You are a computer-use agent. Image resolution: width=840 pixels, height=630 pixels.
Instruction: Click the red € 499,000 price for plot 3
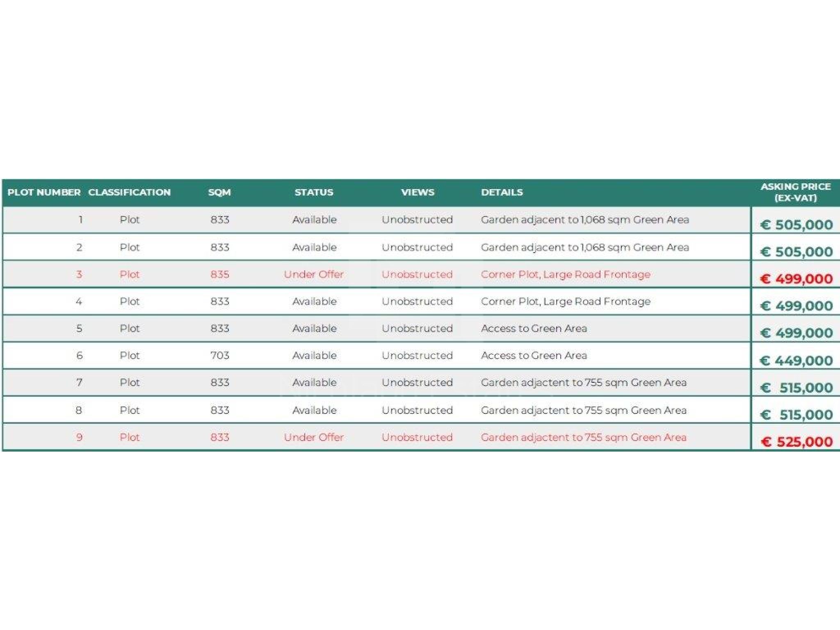coord(797,279)
